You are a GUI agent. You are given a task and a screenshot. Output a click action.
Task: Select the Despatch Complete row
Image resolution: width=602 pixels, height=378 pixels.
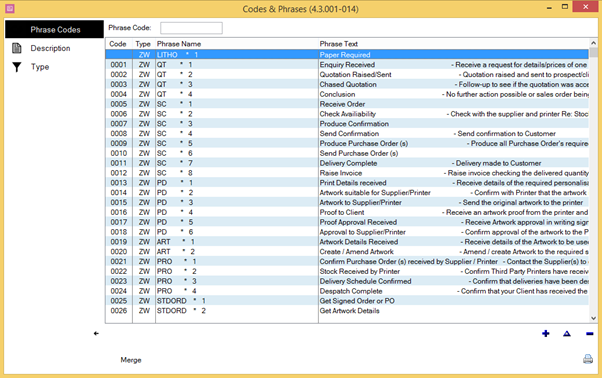[347, 291]
